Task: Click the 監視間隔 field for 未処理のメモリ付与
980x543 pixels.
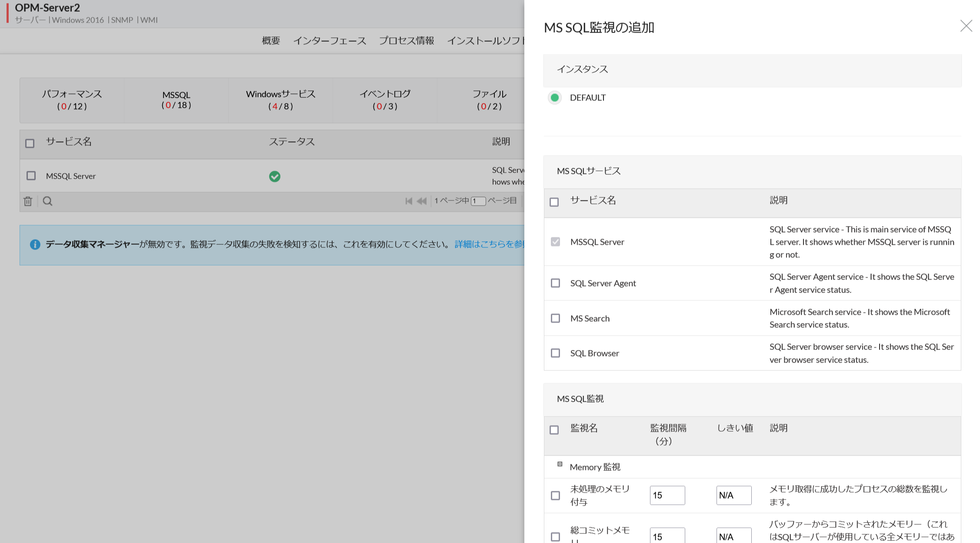Action: 667,495
